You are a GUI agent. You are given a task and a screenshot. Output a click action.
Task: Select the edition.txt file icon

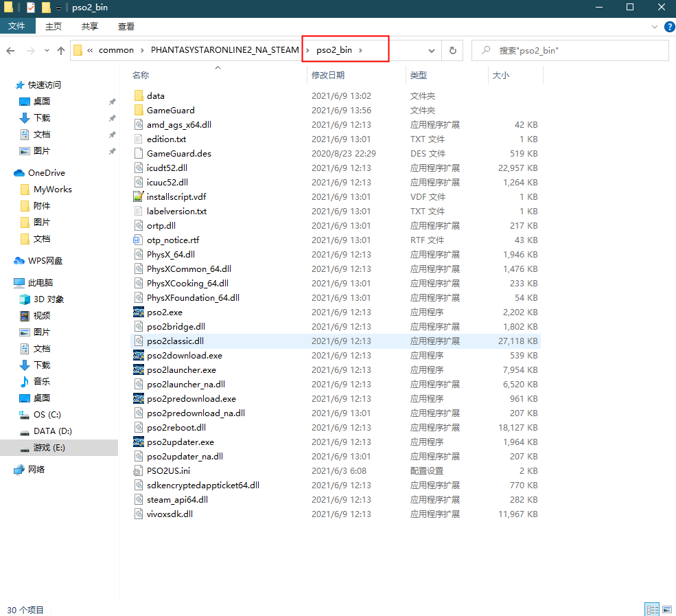tap(139, 139)
